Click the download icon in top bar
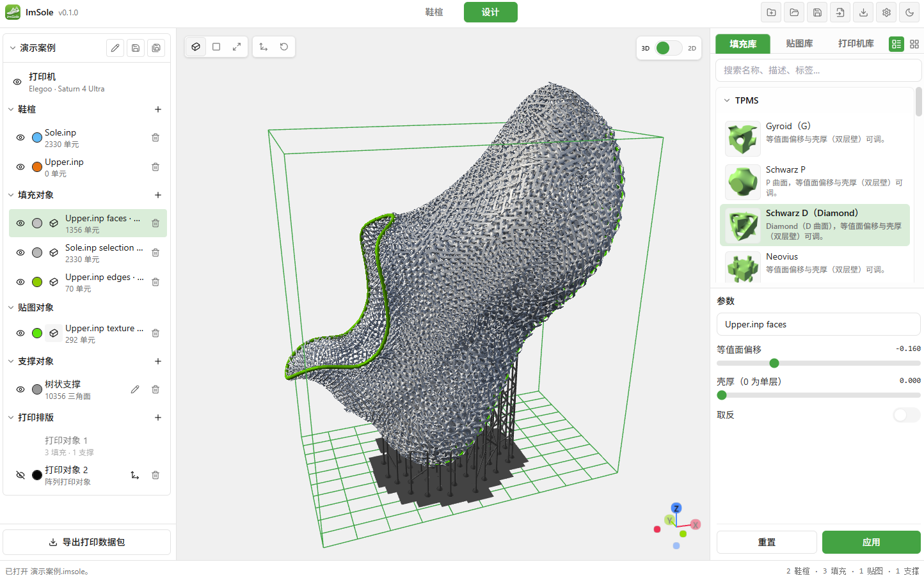Screen dimensions: 924x578 click(863, 12)
